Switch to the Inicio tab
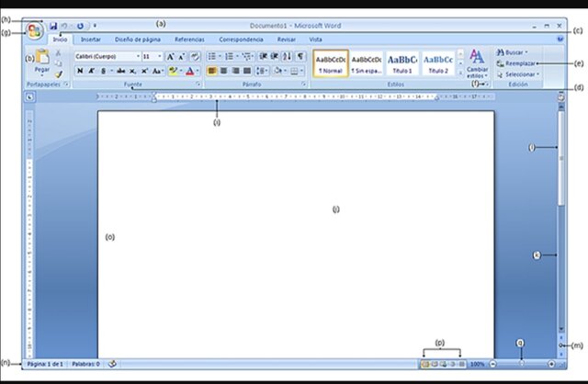This screenshot has width=588, height=384. tap(60, 40)
